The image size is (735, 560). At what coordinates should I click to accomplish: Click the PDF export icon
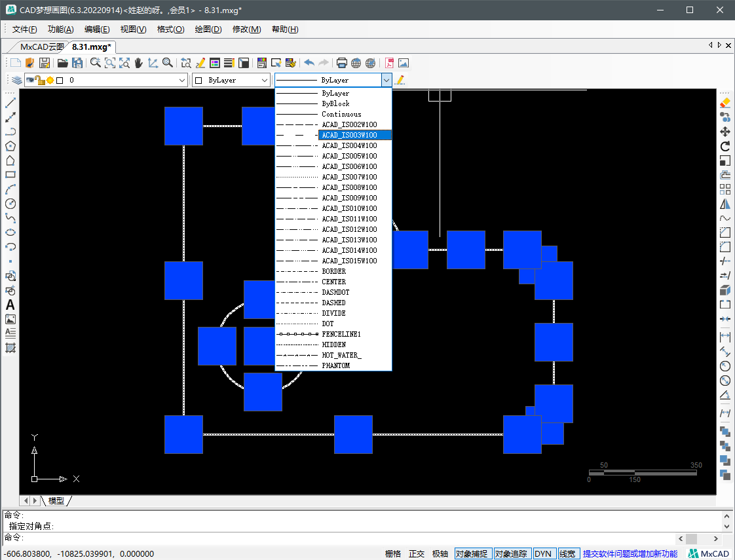click(x=389, y=63)
